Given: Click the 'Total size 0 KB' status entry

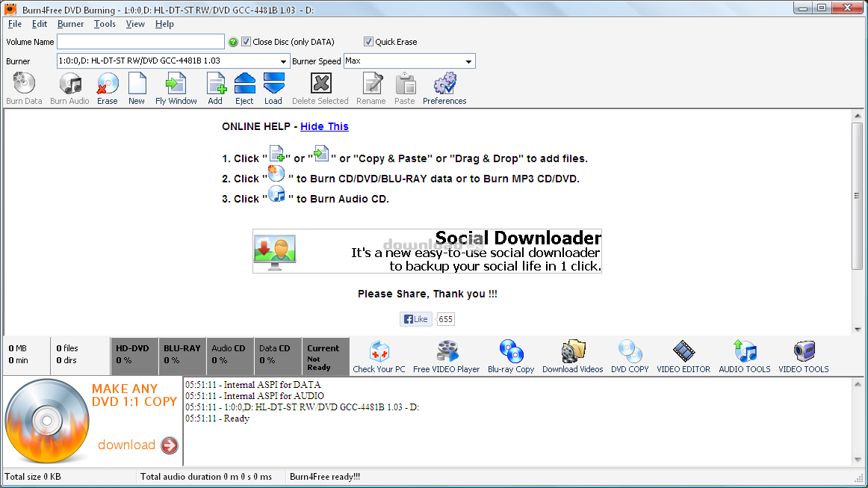Looking at the screenshot, I should (x=33, y=476).
